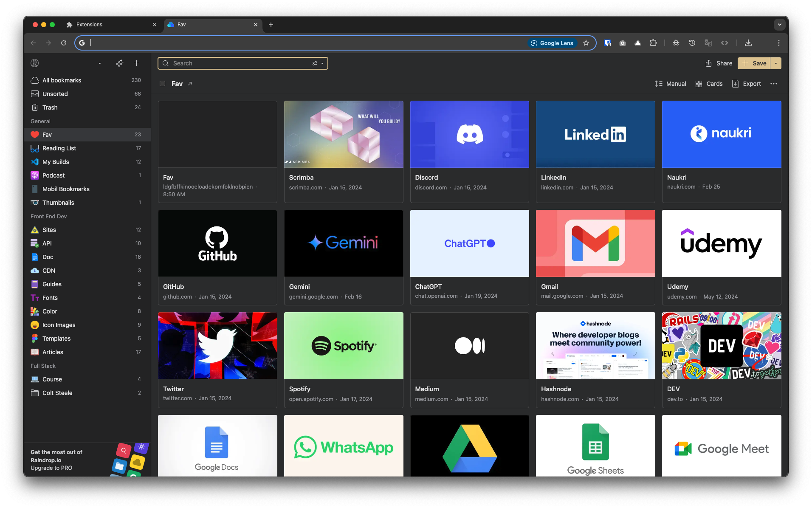
Task: Open Unsorted inbox collection
Action: click(87, 94)
